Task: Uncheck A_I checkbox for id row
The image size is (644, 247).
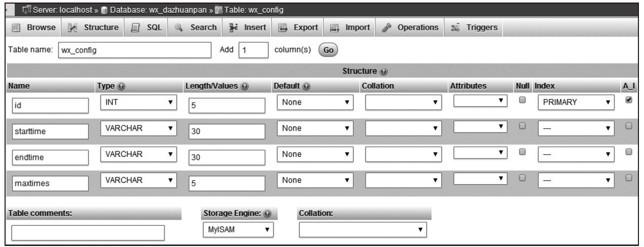Action: (x=629, y=101)
